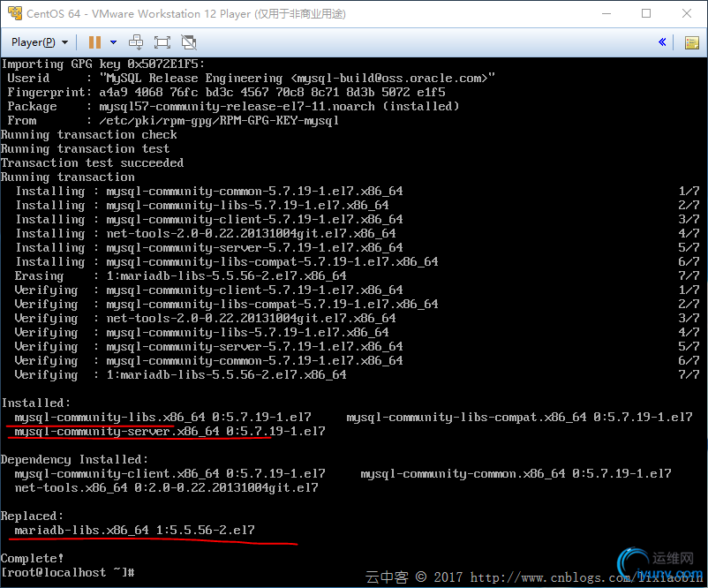Click the double chevron collapse icon

[662, 42]
